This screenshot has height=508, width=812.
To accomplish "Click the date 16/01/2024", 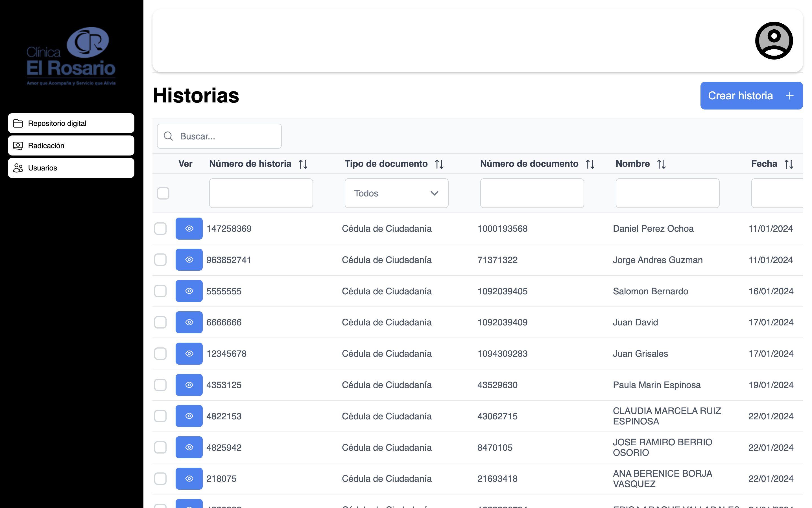I will coord(771,291).
